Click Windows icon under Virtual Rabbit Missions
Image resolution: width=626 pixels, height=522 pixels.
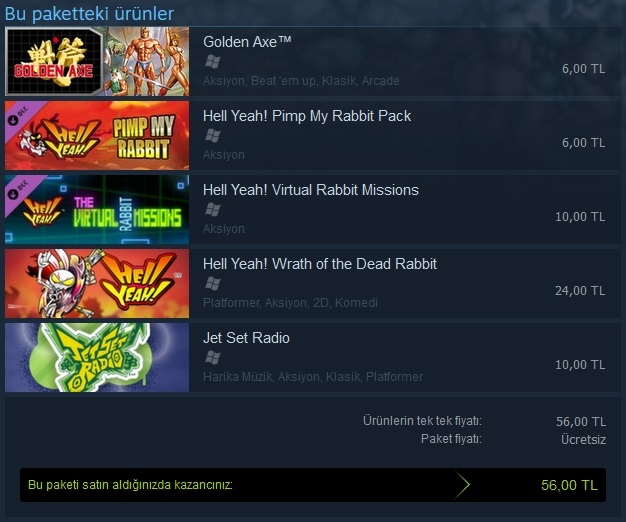tap(212, 210)
